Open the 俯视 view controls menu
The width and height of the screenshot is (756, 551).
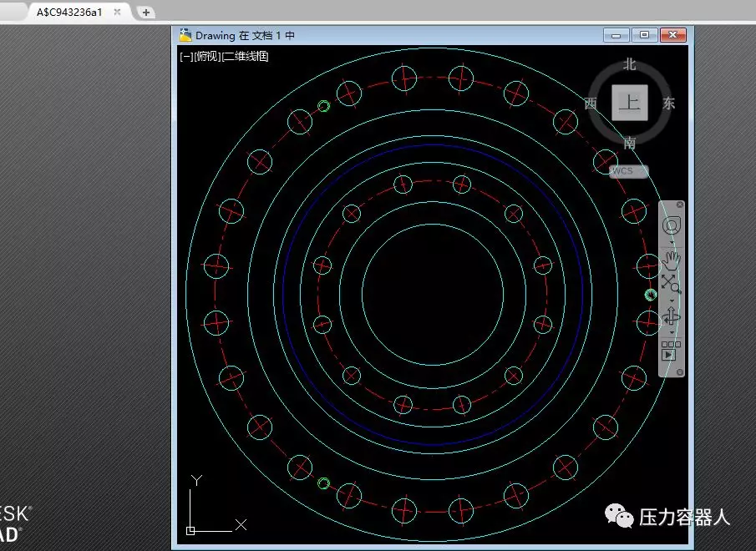click(208, 57)
